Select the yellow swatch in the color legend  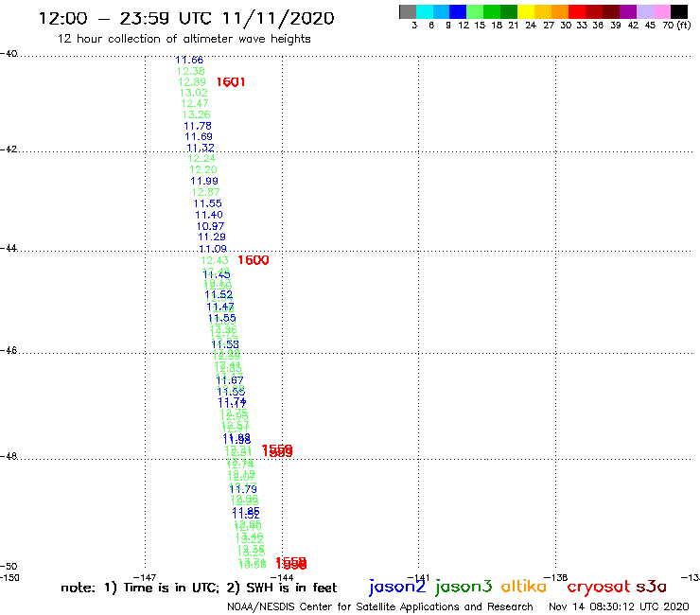click(x=526, y=11)
